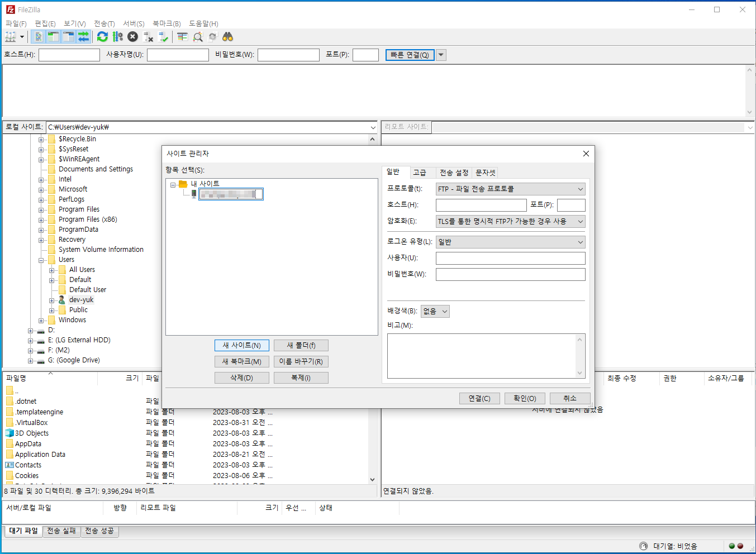Expand the Program Files (x86) folder node

click(41, 220)
